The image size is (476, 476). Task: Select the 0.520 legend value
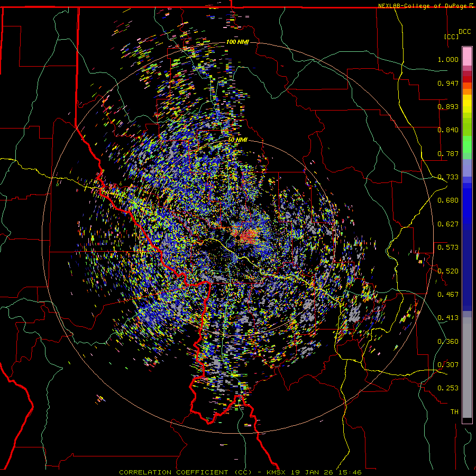(x=448, y=271)
